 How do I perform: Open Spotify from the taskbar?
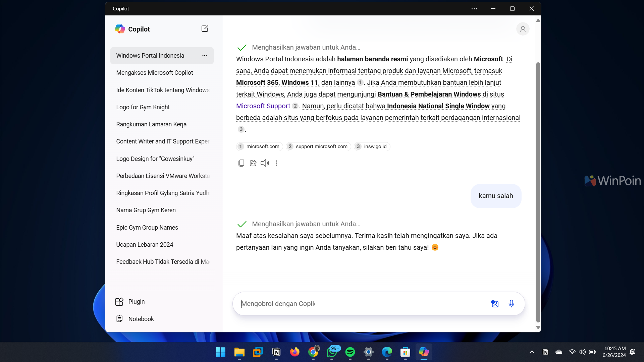(350, 352)
